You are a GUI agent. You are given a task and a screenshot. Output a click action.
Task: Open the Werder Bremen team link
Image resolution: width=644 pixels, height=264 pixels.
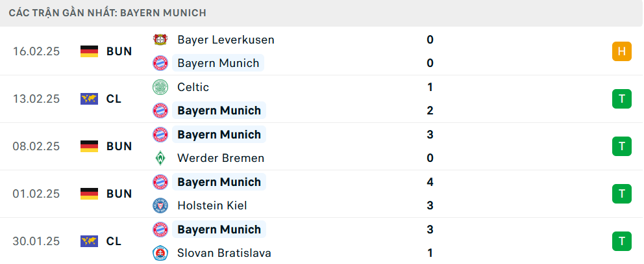221,158
